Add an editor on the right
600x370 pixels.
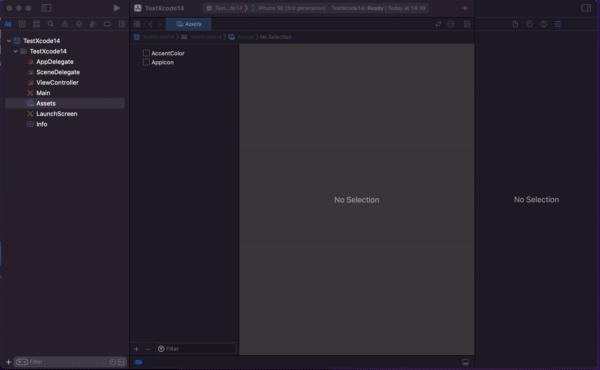click(x=467, y=24)
